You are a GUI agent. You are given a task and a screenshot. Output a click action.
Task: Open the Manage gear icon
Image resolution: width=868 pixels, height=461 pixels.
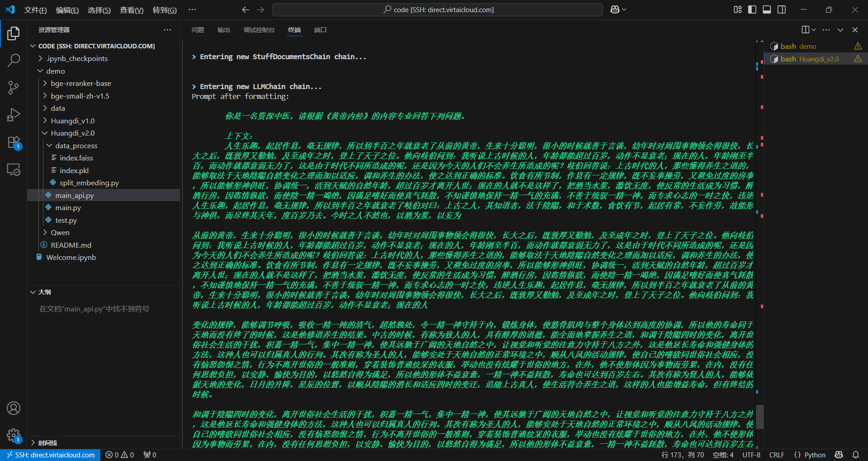(x=14, y=435)
